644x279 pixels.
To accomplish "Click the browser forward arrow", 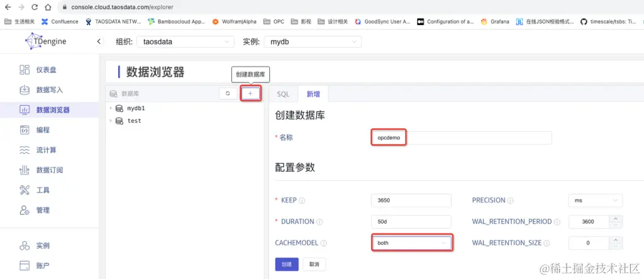I will pyautogui.click(x=21, y=7).
